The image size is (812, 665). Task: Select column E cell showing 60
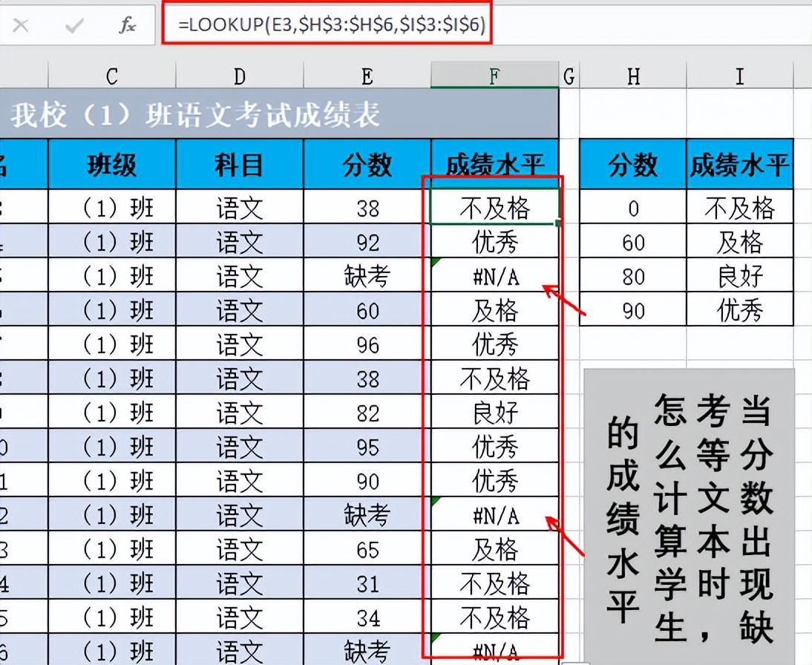[367, 310]
